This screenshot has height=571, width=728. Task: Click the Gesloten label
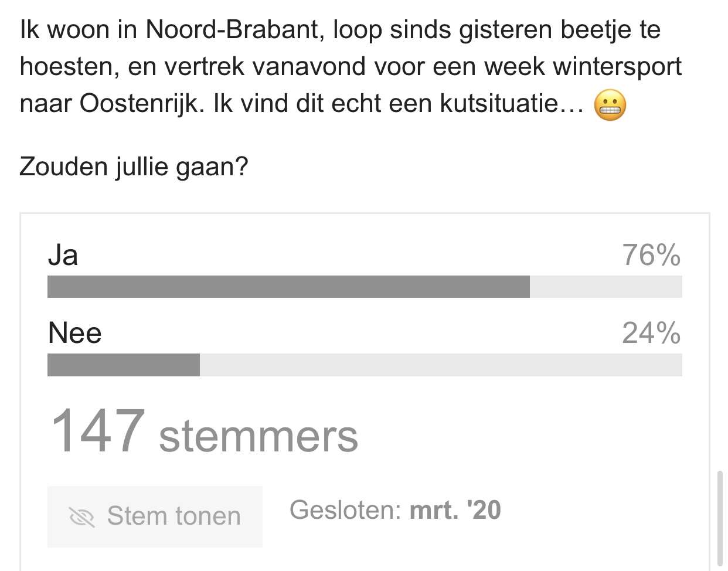pos(345,509)
